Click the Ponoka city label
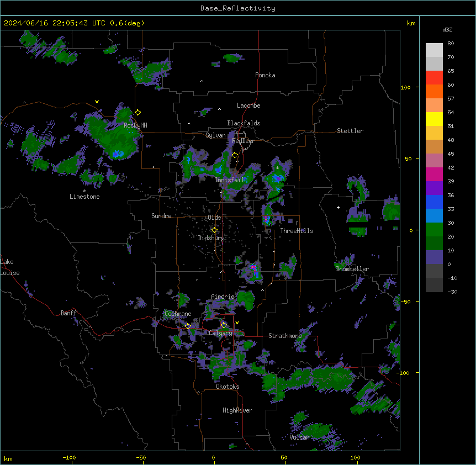Viewport: 476px width, 465px height. [265, 75]
